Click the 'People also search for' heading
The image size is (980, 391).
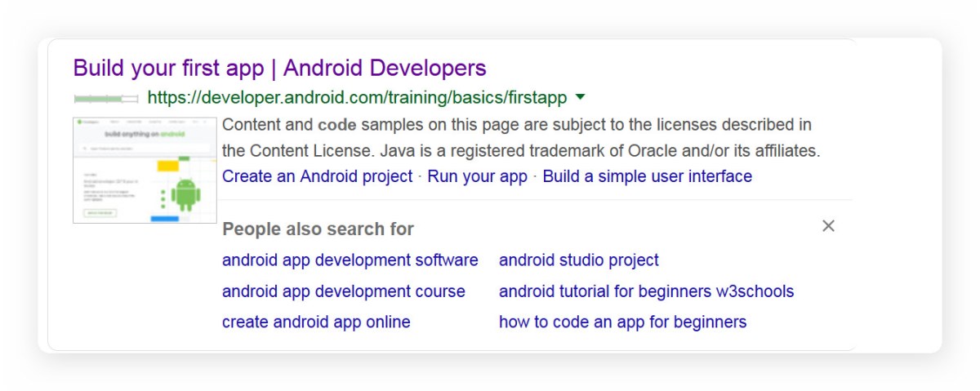318,229
